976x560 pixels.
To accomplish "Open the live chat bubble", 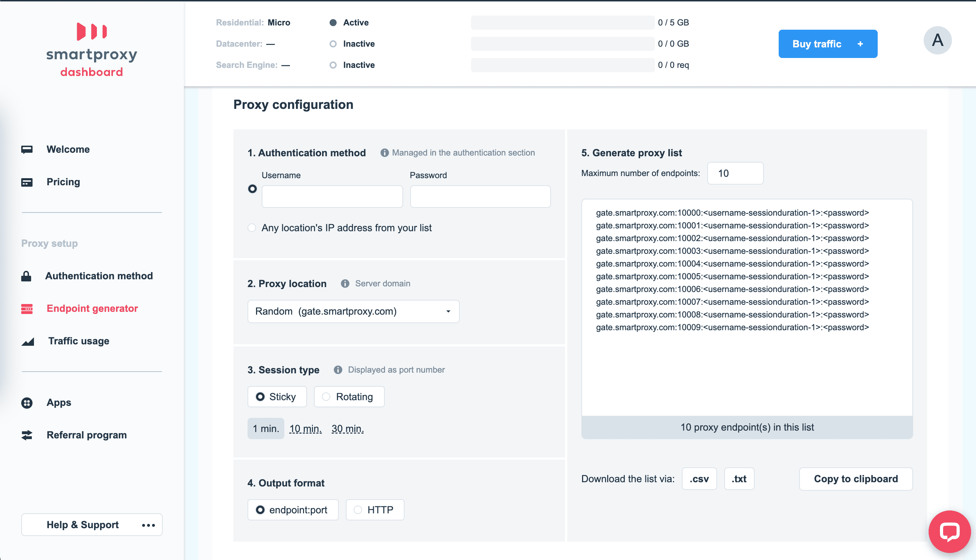I will [949, 531].
